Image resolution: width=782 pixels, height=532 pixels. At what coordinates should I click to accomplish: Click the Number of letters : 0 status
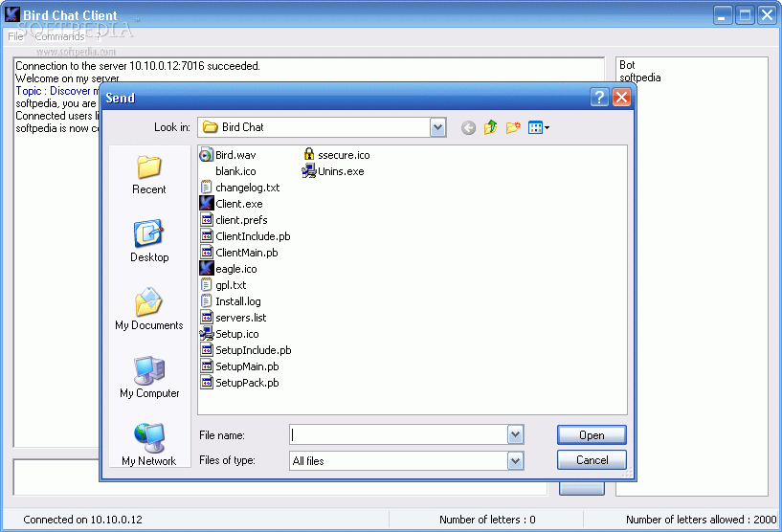[487, 520]
